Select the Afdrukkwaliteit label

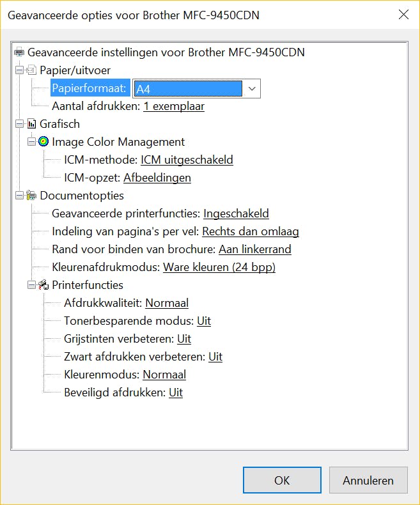tap(104, 303)
